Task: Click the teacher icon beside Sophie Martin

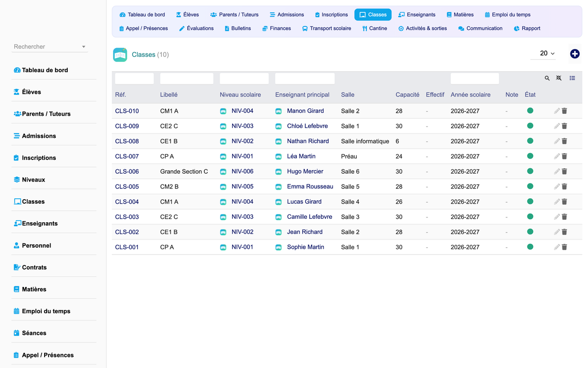Action: click(x=278, y=247)
